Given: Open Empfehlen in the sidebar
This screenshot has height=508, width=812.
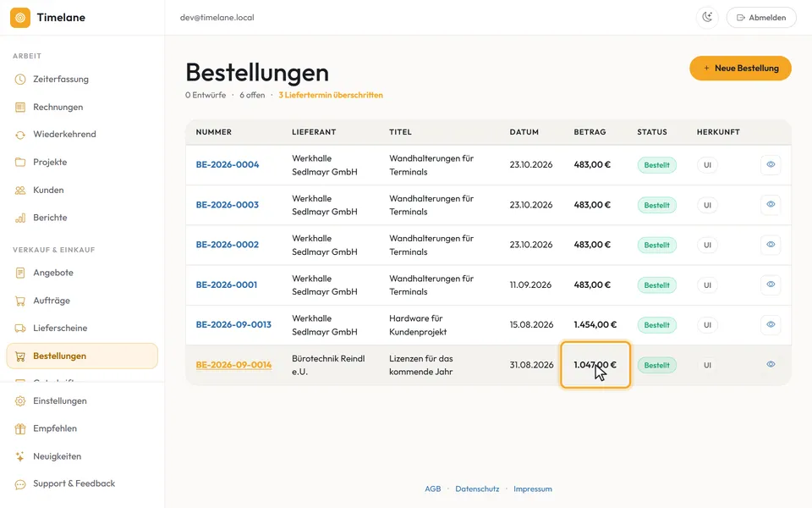Looking at the screenshot, I should click(82, 428).
